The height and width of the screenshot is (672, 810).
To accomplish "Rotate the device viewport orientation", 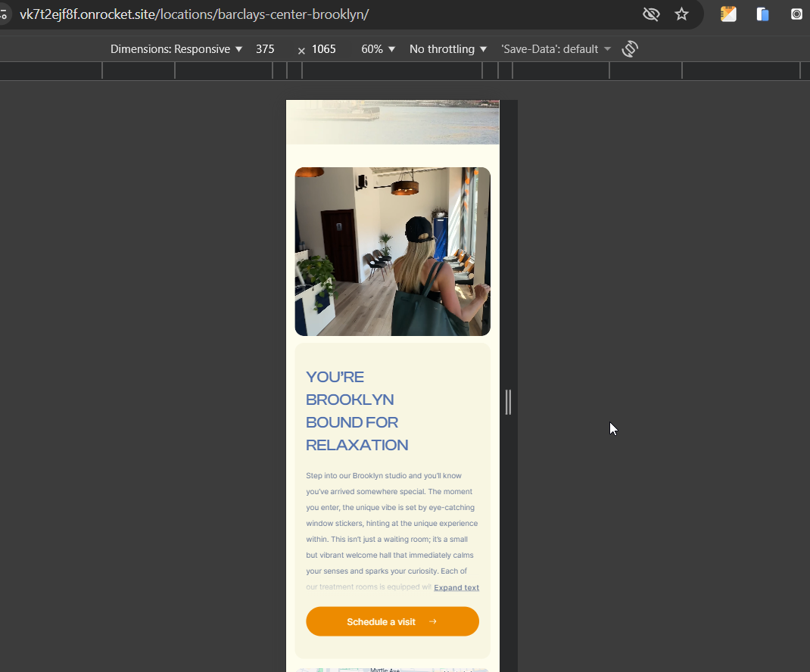I will point(630,49).
